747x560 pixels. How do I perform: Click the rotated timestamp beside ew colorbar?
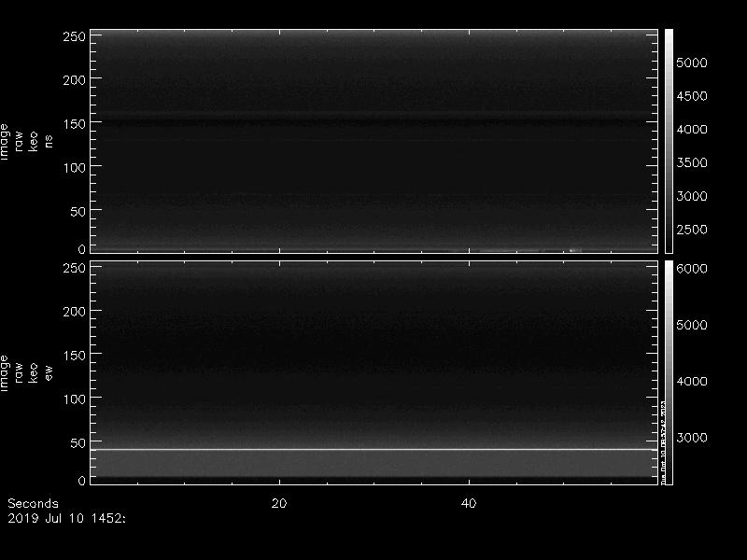(663, 442)
